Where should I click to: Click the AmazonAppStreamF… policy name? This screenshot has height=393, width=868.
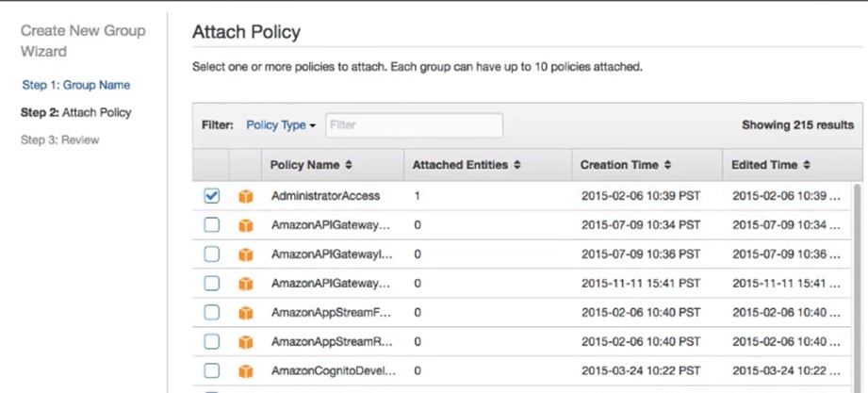coord(331,313)
